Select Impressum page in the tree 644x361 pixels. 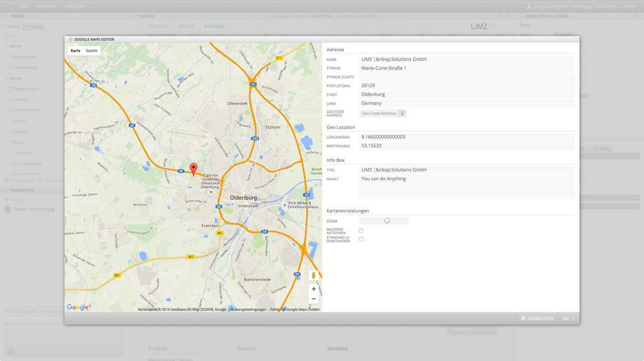pos(24,57)
